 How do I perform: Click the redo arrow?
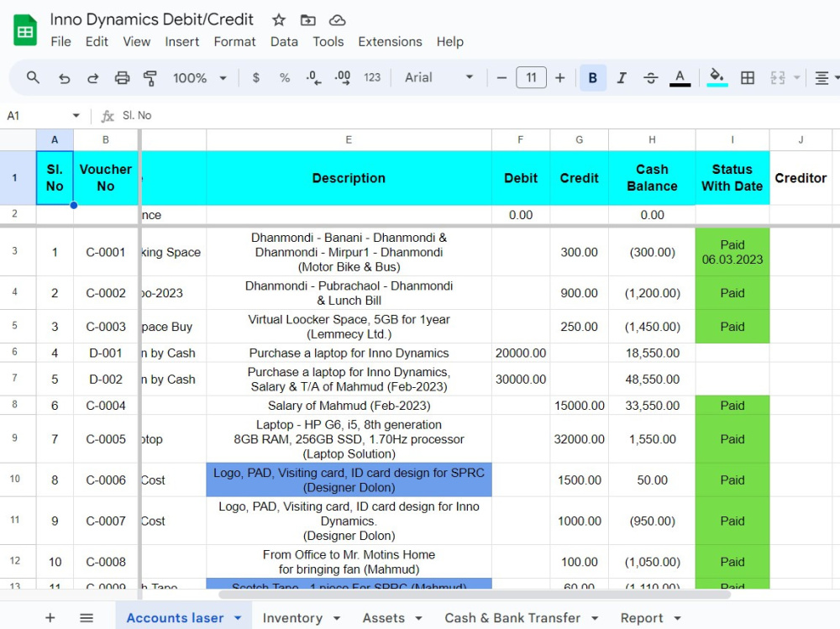[92, 78]
